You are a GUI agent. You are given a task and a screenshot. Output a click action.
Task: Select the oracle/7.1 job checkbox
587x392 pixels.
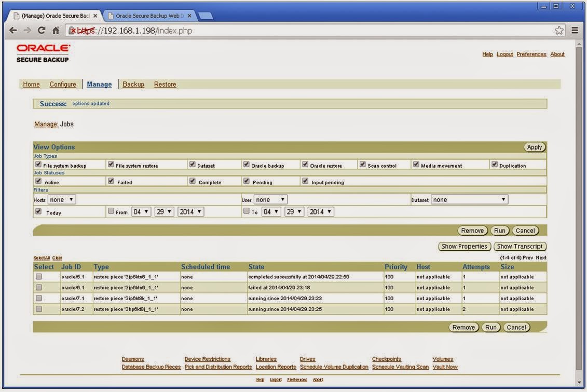pyautogui.click(x=39, y=299)
